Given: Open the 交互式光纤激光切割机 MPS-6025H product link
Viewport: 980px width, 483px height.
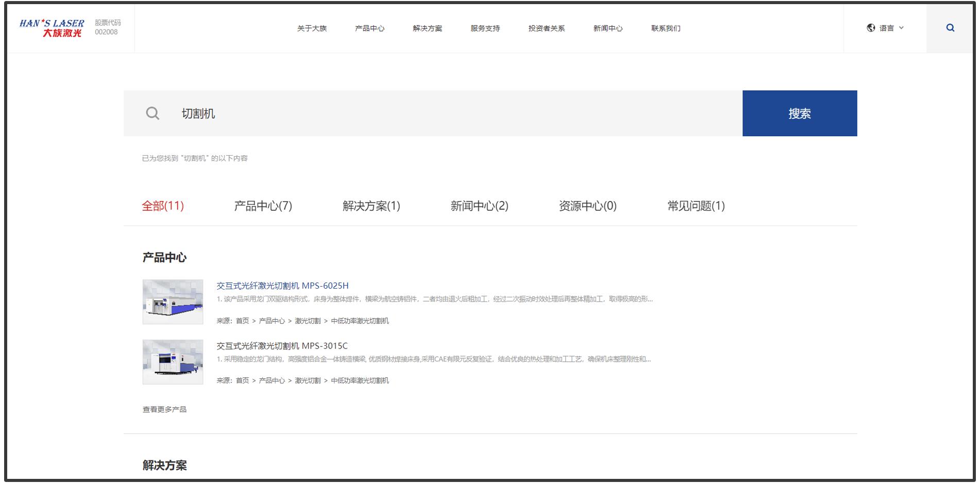Looking at the screenshot, I should tap(282, 285).
